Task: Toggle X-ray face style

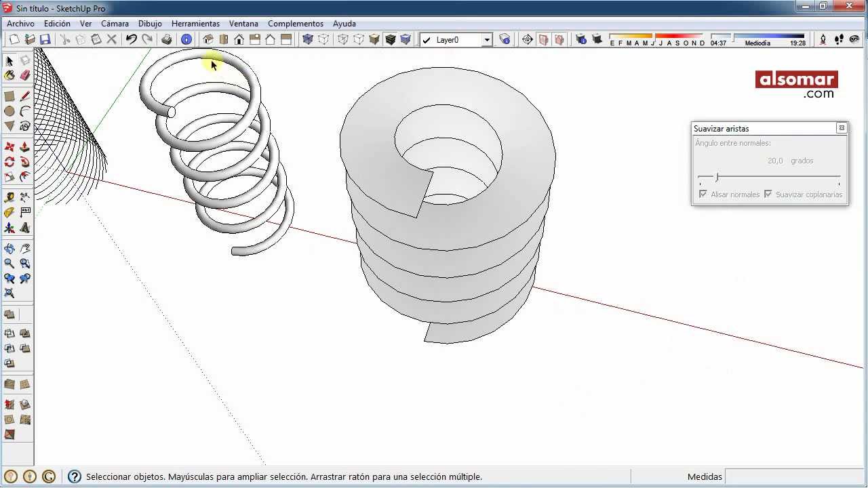Action: (x=307, y=40)
